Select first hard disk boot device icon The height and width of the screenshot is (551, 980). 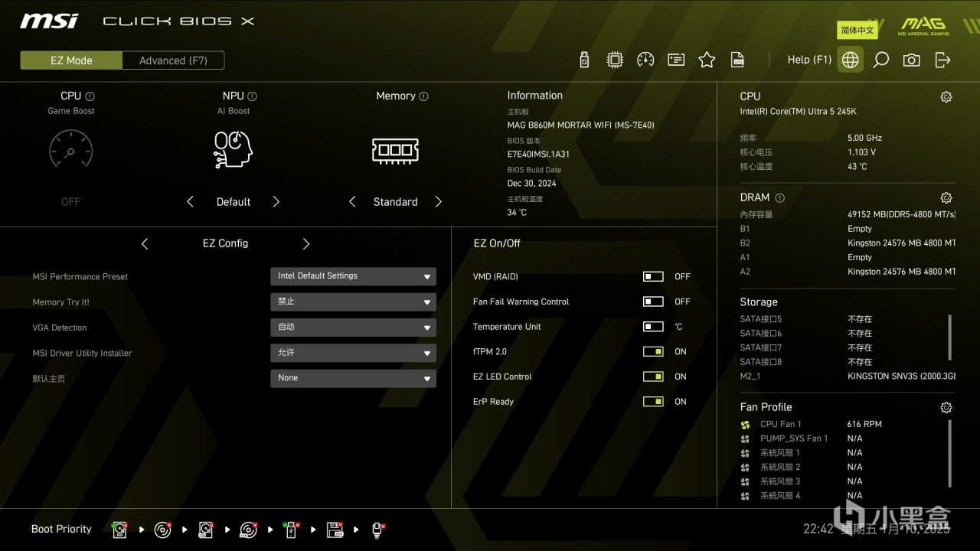[120, 530]
